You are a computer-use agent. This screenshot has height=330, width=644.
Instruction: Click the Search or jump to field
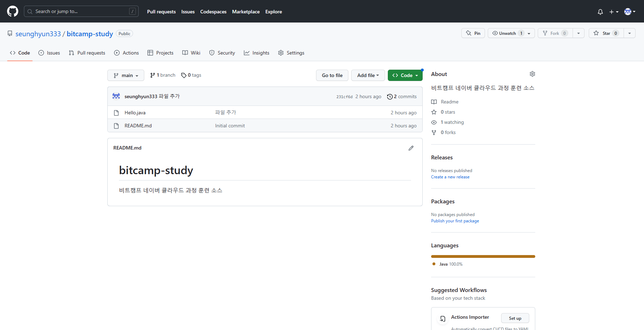point(81,11)
